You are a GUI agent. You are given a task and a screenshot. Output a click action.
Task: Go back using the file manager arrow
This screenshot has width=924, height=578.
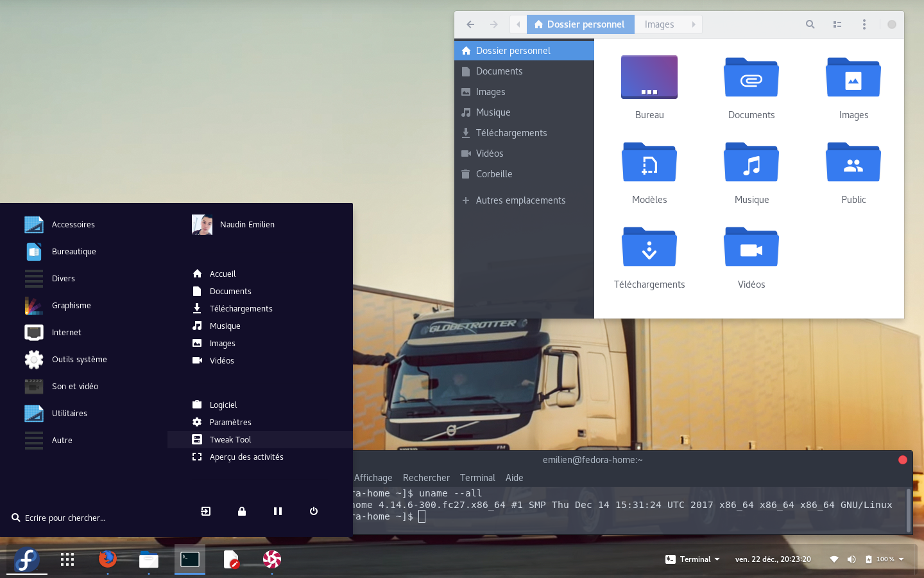coord(470,24)
